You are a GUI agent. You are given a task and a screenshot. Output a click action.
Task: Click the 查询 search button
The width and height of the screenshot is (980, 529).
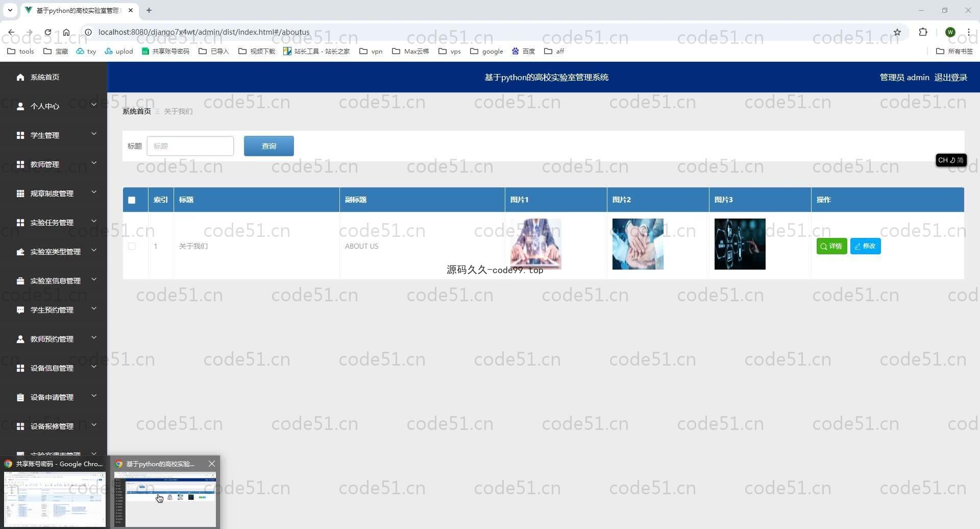[269, 146]
